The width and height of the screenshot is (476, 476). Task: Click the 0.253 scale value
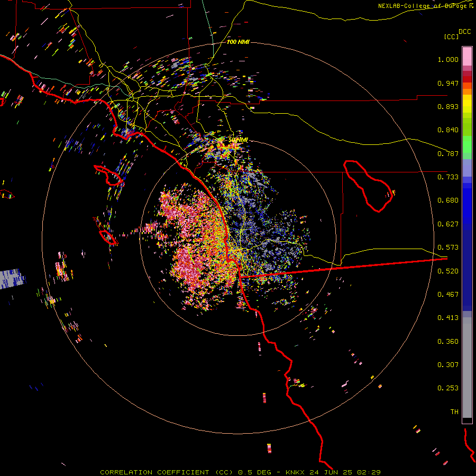tap(448, 388)
